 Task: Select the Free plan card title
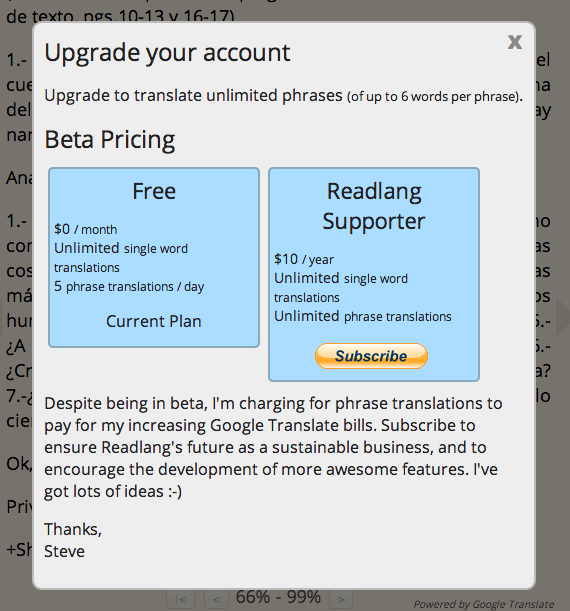154,191
